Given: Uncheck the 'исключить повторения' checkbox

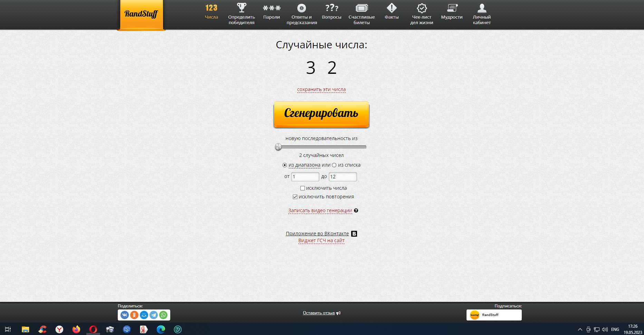Looking at the screenshot, I should 295,197.
